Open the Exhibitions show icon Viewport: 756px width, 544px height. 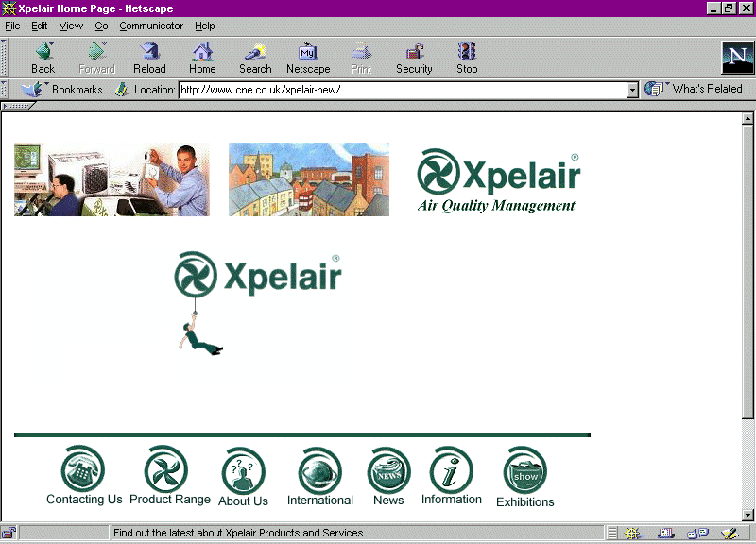click(x=525, y=471)
